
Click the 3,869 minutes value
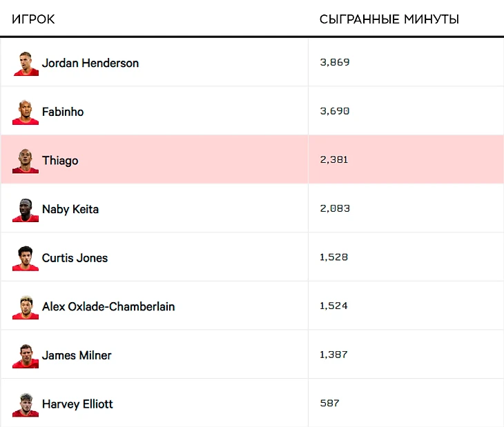point(335,62)
